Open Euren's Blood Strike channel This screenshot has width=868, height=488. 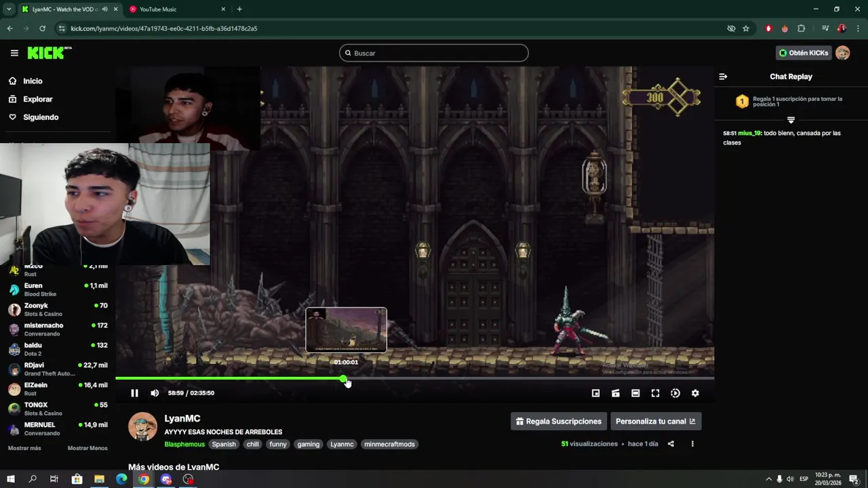tap(58, 289)
